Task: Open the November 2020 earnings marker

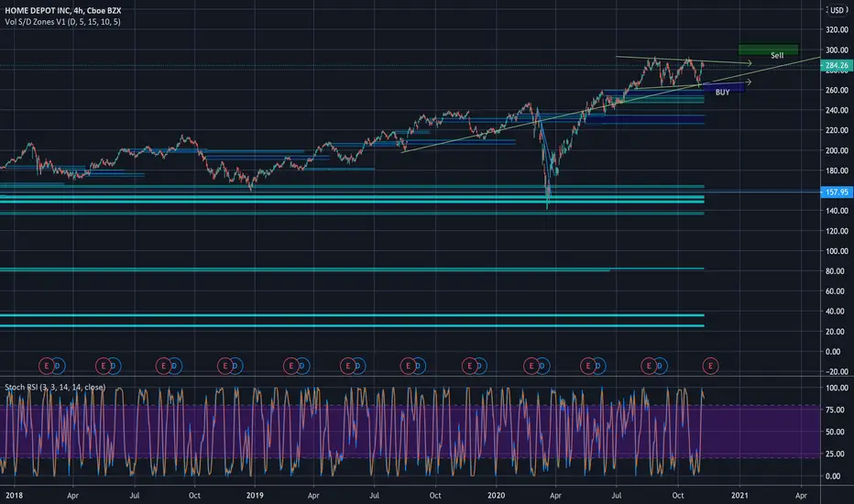Action: (x=710, y=366)
